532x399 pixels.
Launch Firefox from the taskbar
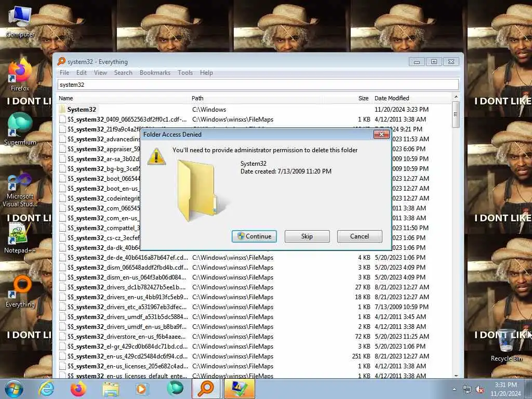pyautogui.click(x=78, y=389)
